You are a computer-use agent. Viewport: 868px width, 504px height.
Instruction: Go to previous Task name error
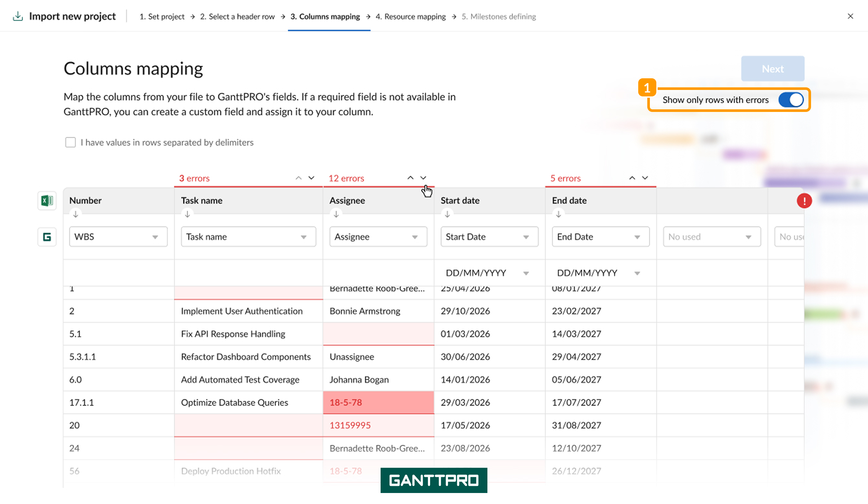[299, 178]
